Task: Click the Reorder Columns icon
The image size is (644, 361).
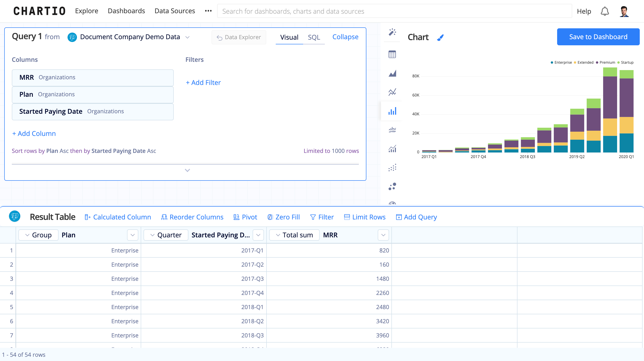Action: [164, 217]
